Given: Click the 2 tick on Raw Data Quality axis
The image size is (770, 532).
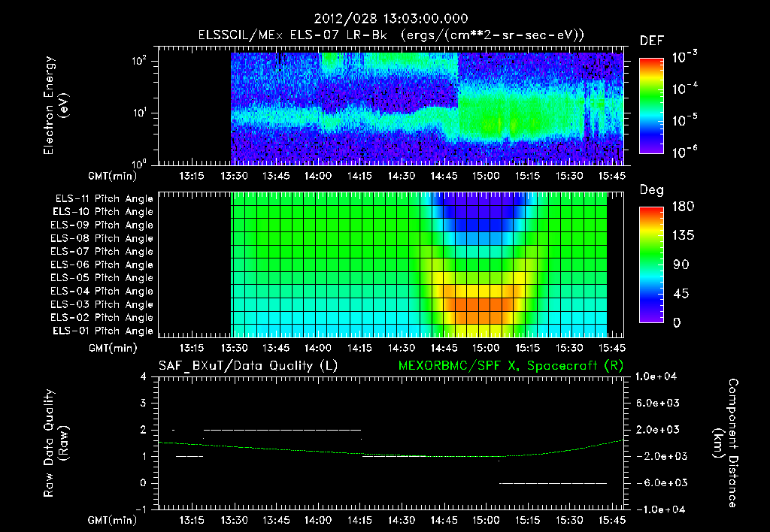Looking at the screenshot, I should tap(143, 429).
